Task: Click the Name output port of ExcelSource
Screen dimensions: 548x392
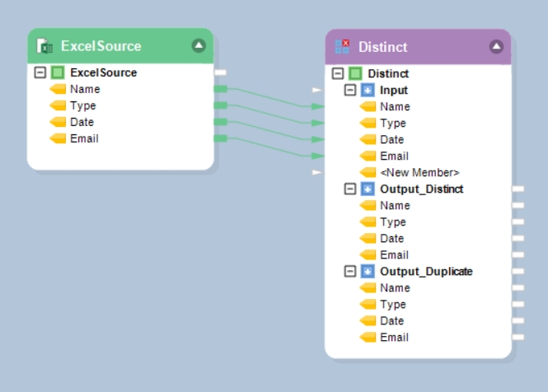Action: (x=220, y=89)
